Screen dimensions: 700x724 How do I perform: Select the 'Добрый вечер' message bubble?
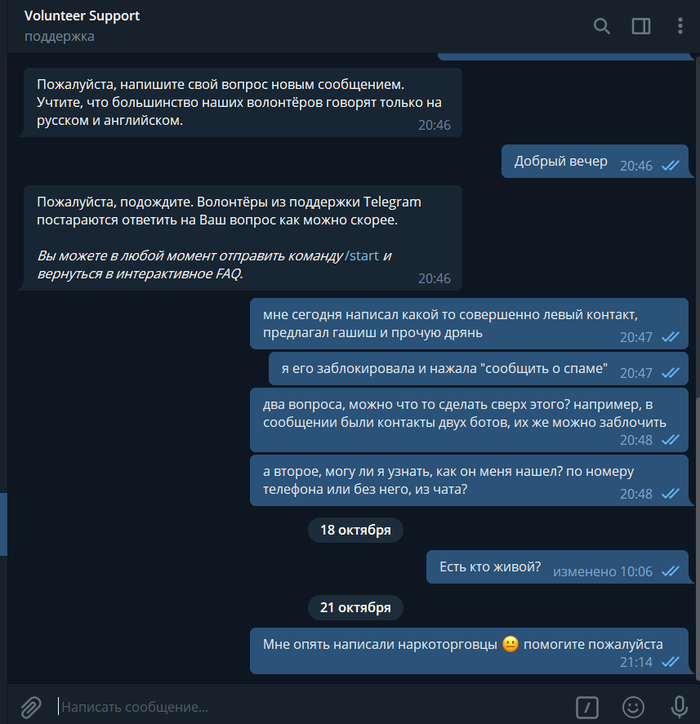[x=595, y=161]
